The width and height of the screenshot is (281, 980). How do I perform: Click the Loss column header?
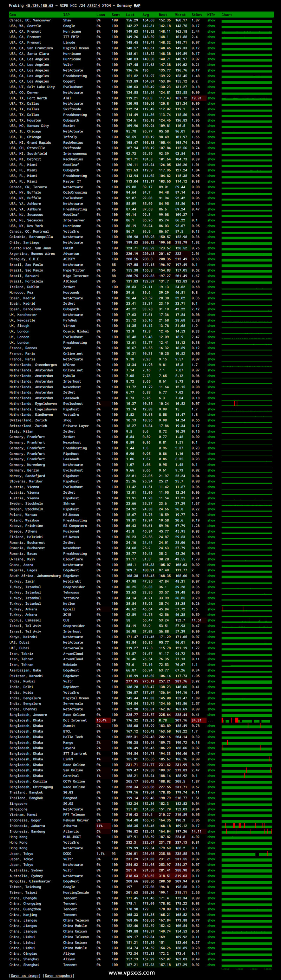click(101, 15)
